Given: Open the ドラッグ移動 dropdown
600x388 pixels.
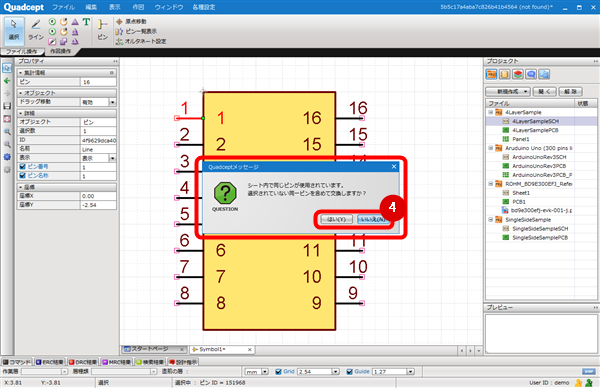Looking at the screenshot, I should 112,102.
